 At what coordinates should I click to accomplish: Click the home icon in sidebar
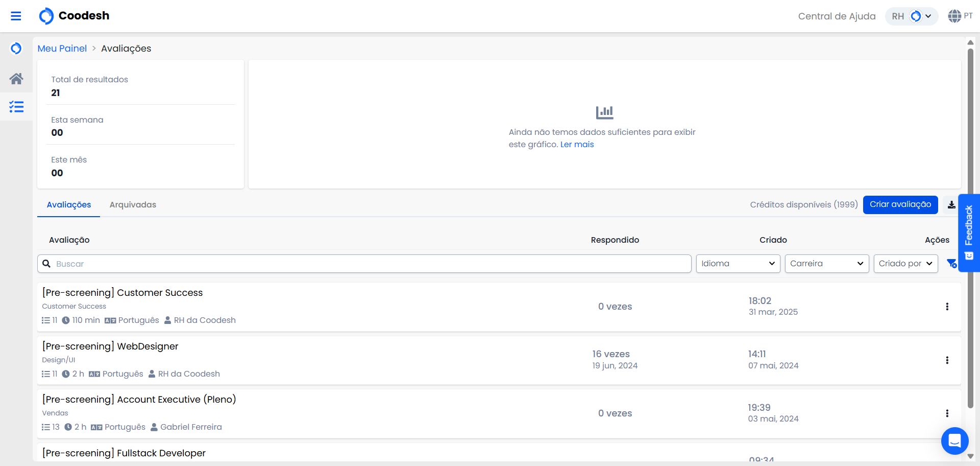tap(16, 79)
